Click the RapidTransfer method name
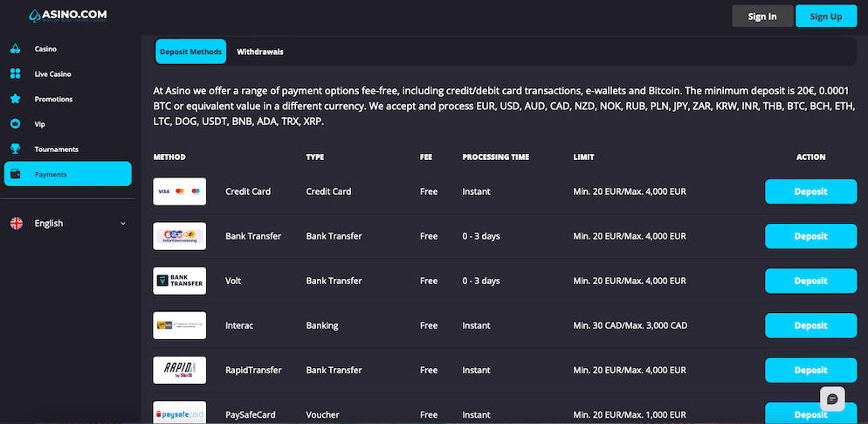This screenshot has height=424, width=868. [253, 371]
